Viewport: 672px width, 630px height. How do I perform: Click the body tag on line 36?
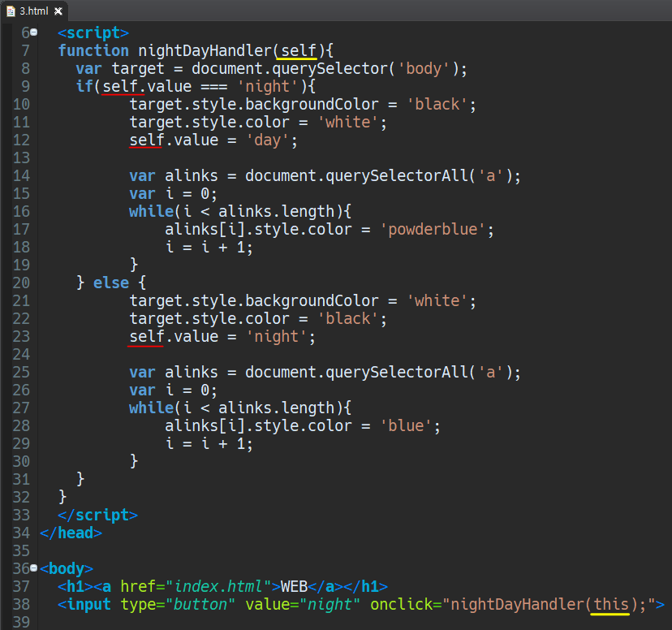pyautogui.click(x=67, y=569)
